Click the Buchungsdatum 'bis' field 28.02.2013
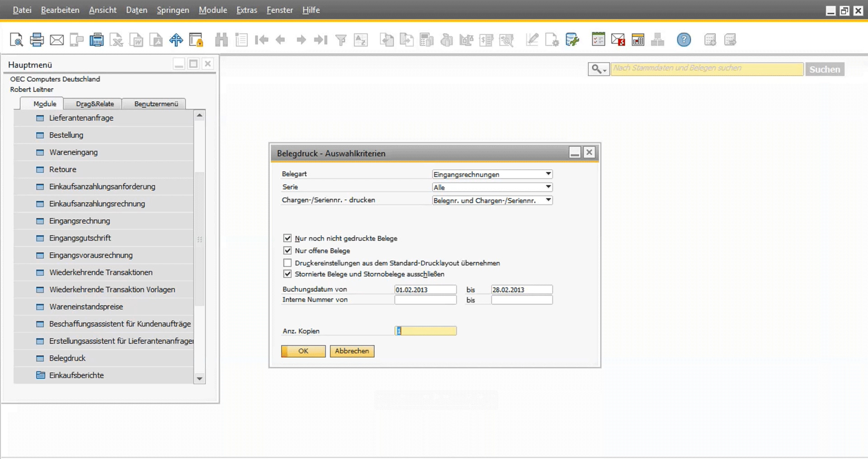 [522, 289]
